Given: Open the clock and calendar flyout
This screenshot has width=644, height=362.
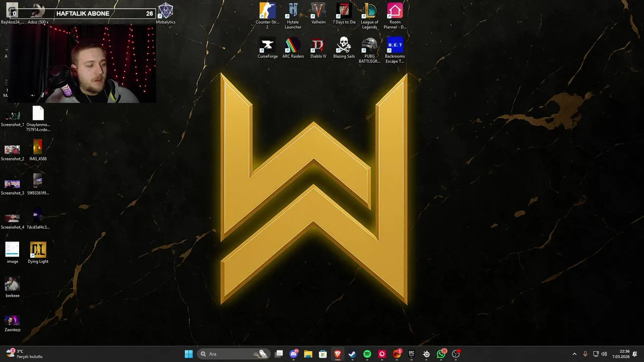Looking at the screenshot, I should coord(621,354).
